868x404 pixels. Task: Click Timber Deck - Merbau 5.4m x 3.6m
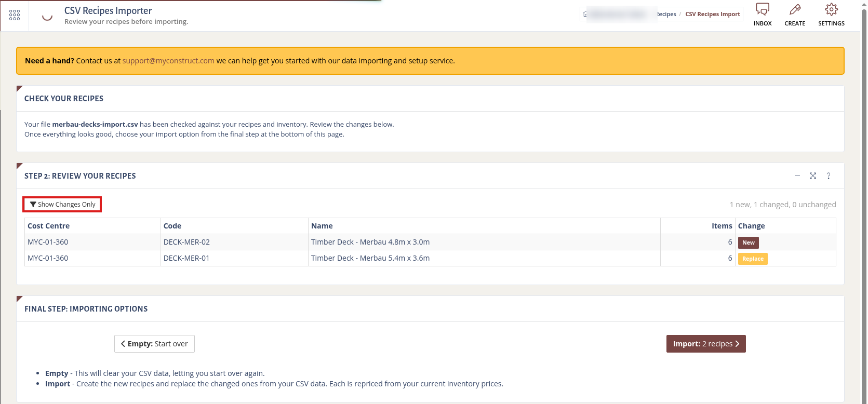[370, 258]
